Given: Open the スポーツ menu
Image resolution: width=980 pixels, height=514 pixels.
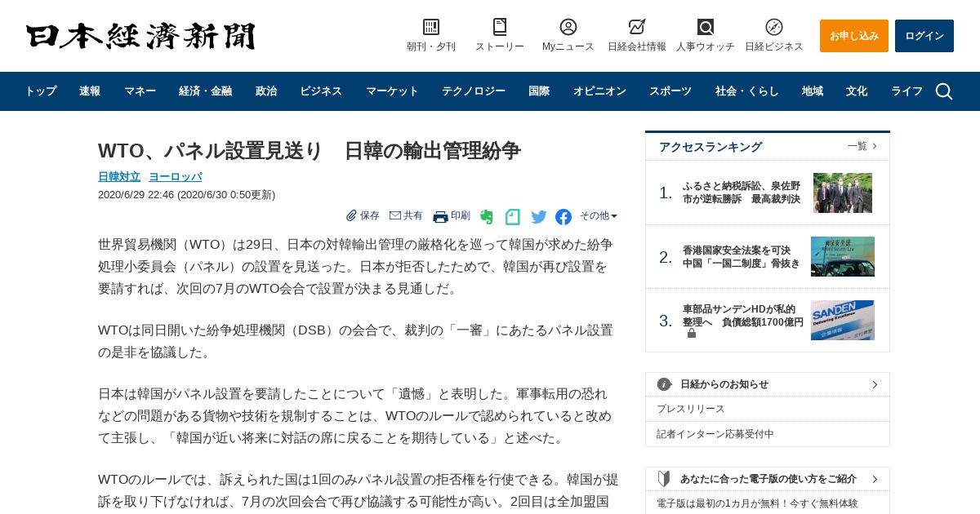Looking at the screenshot, I should [x=670, y=91].
